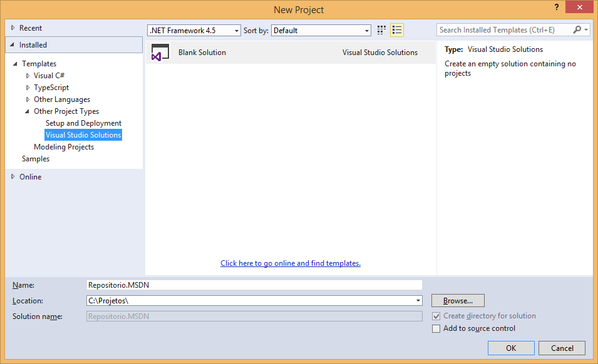This screenshot has height=364, width=598.
Task: Click the Blank Solution template icon
Action: tap(160, 53)
